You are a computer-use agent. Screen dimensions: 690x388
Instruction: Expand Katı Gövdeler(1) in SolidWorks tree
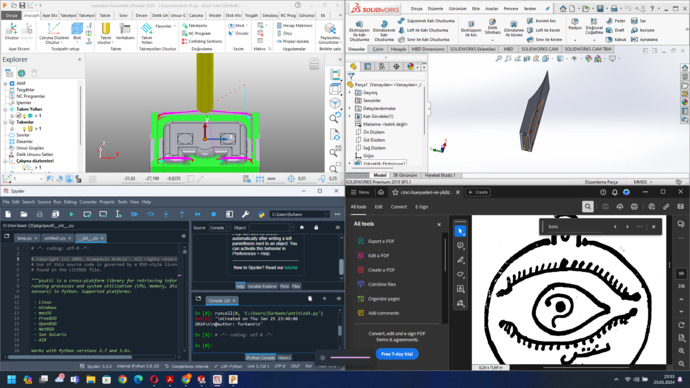pyautogui.click(x=350, y=117)
